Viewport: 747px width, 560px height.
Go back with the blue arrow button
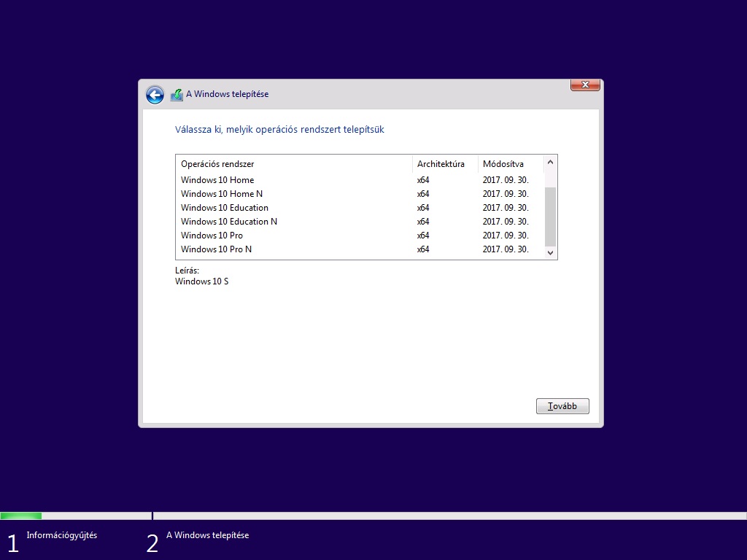(x=155, y=95)
